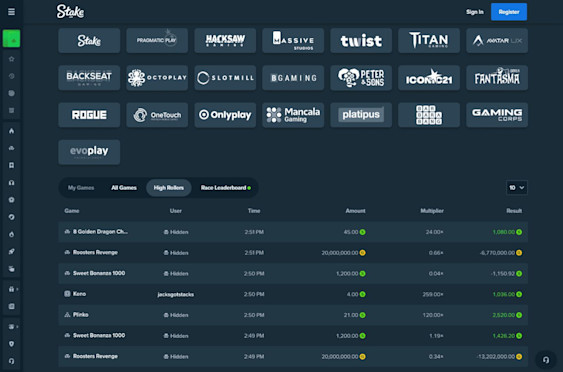Select the green casino sidebar icon

pos(11,39)
